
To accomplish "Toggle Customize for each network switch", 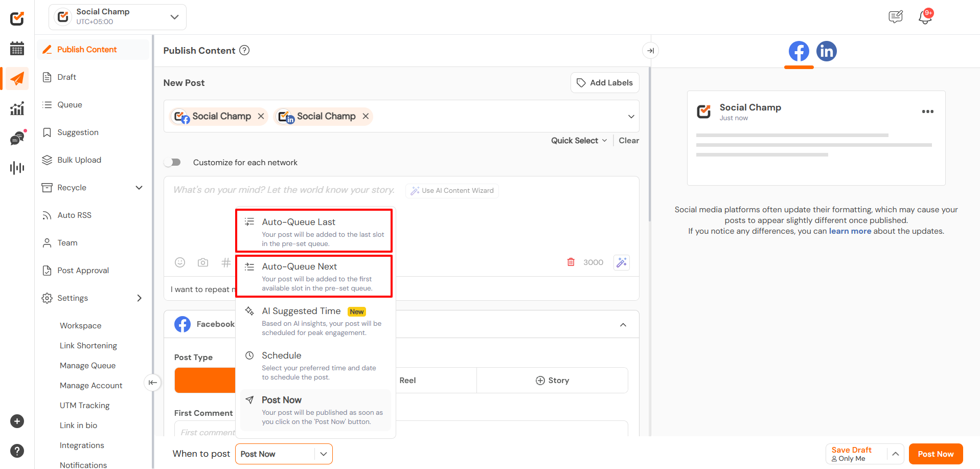I will tap(172, 162).
